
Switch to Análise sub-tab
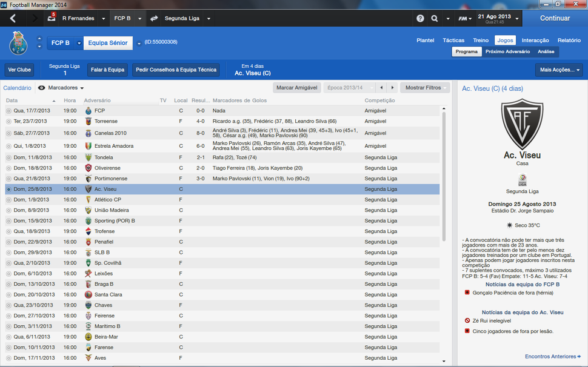546,51
